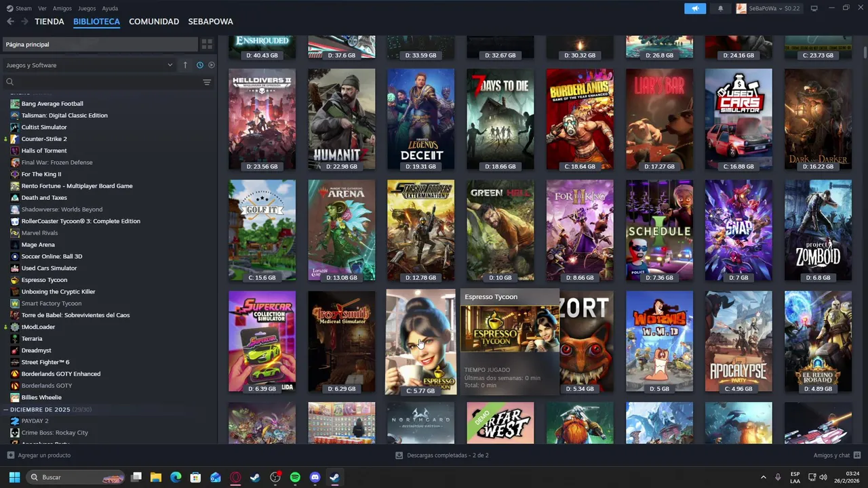Screen dimensions: 868x488
Task: Click the Página principal button
Action: [100, 44]
